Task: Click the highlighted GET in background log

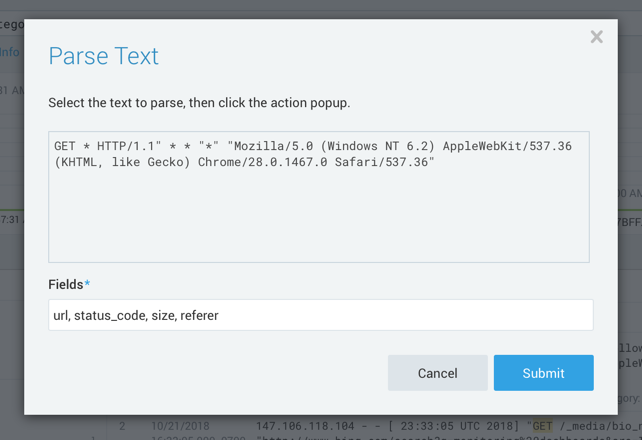Action: pyautogui.click(x=542, y=426)
